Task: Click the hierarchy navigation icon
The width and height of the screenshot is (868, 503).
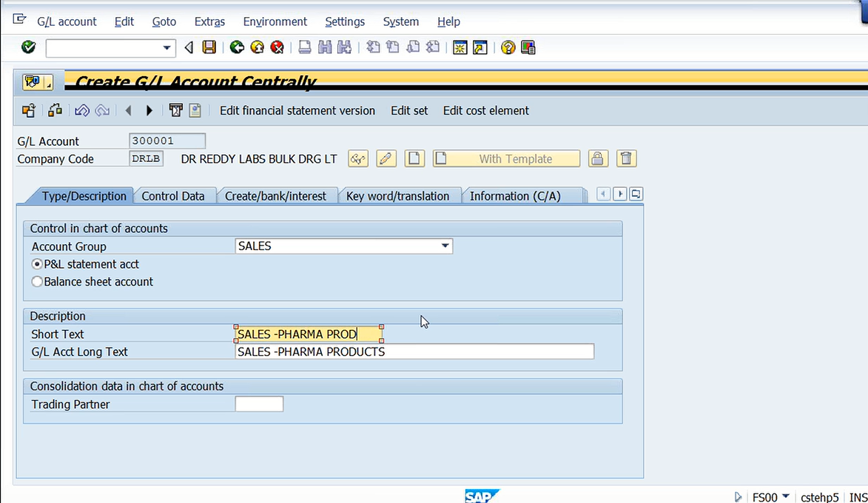Action: [x=55, y=111]
